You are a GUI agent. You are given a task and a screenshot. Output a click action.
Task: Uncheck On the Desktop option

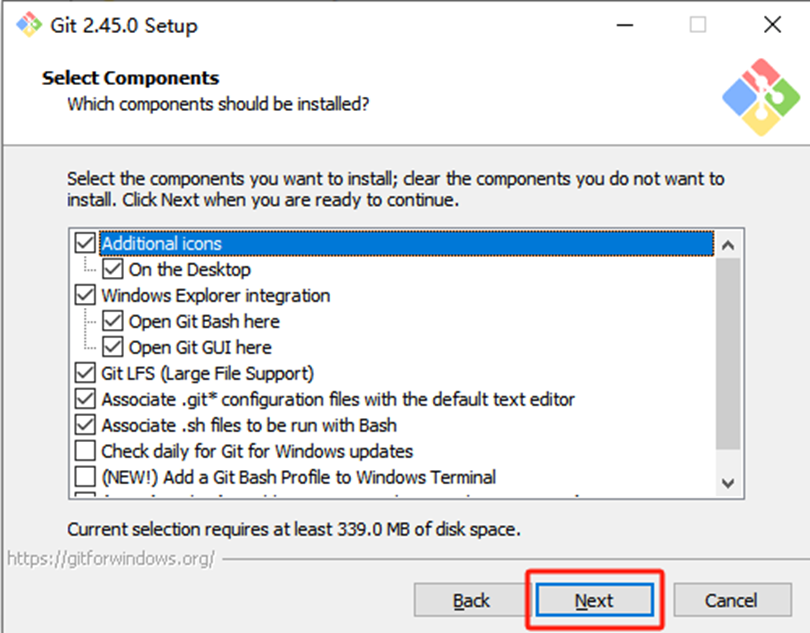tap(112, 269)
